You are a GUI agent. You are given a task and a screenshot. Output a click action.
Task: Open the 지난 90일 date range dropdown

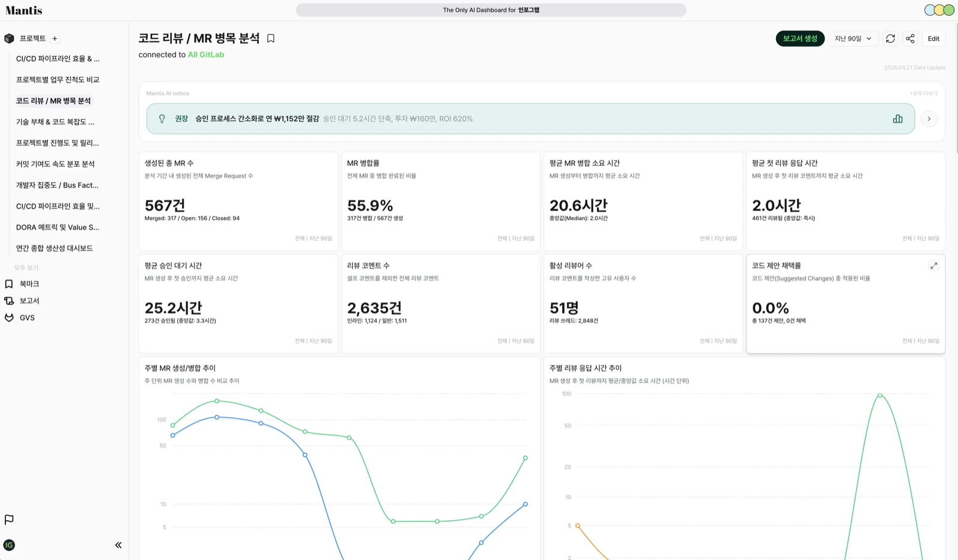tap(853, 38)
